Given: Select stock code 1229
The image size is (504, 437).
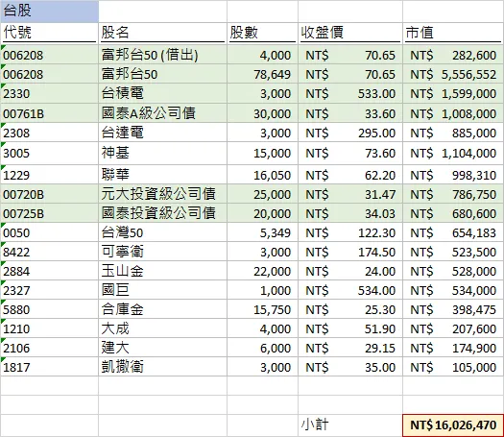Looking at the screenshot, I should 50,175.
